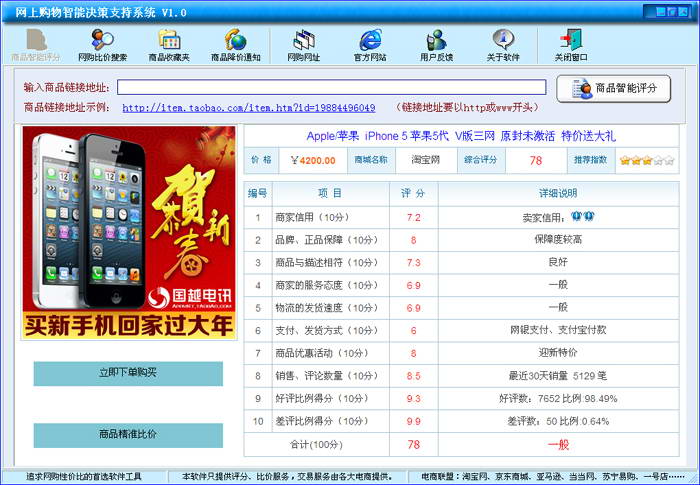Open 官方网站 official website

click(x=370, y=45)
